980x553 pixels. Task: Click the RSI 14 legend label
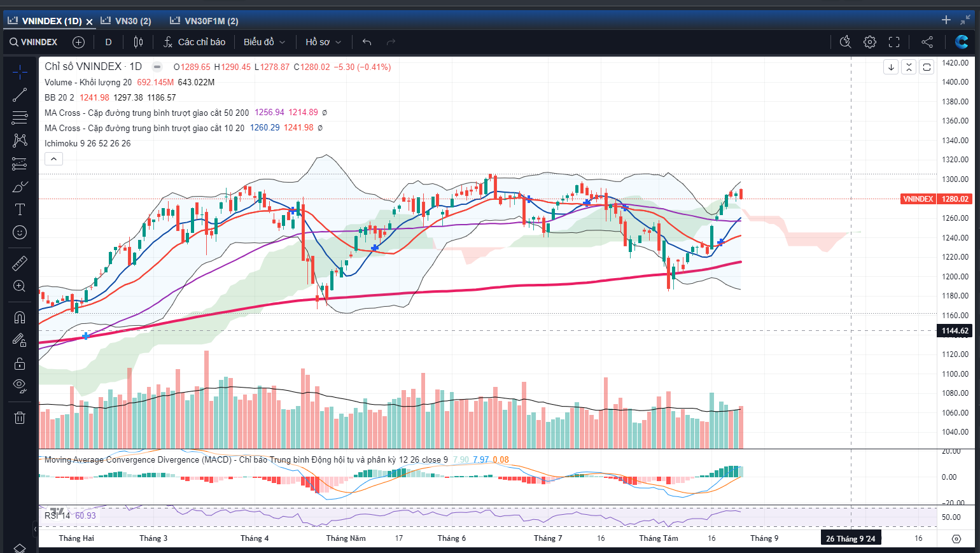click(57, 515)
